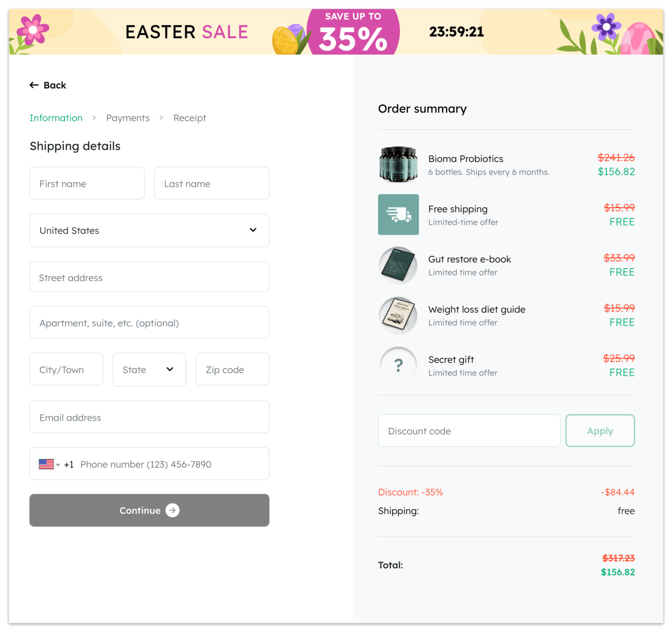Select the Payments breadcrumb step

coord(128,117)
